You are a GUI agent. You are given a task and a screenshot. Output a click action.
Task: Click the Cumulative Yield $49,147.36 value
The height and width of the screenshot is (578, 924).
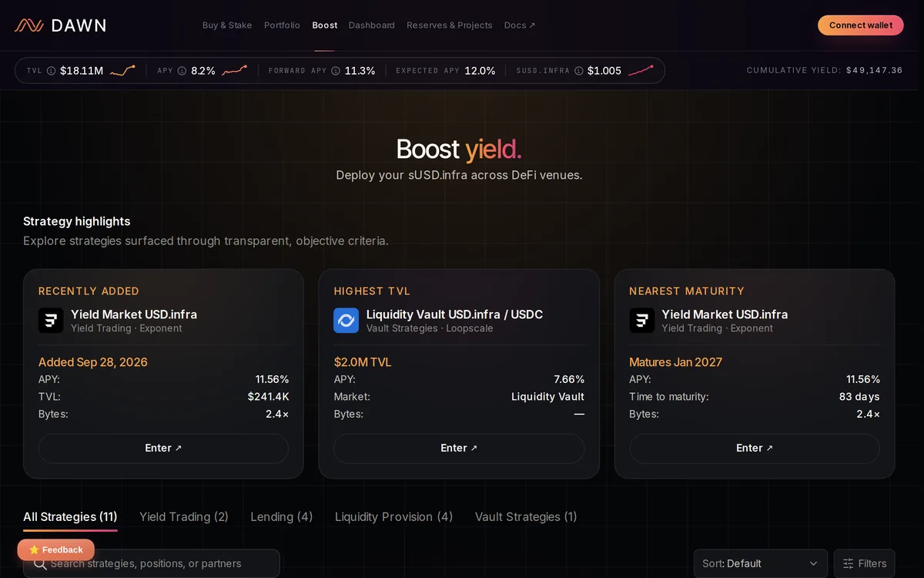pos(874,70)
